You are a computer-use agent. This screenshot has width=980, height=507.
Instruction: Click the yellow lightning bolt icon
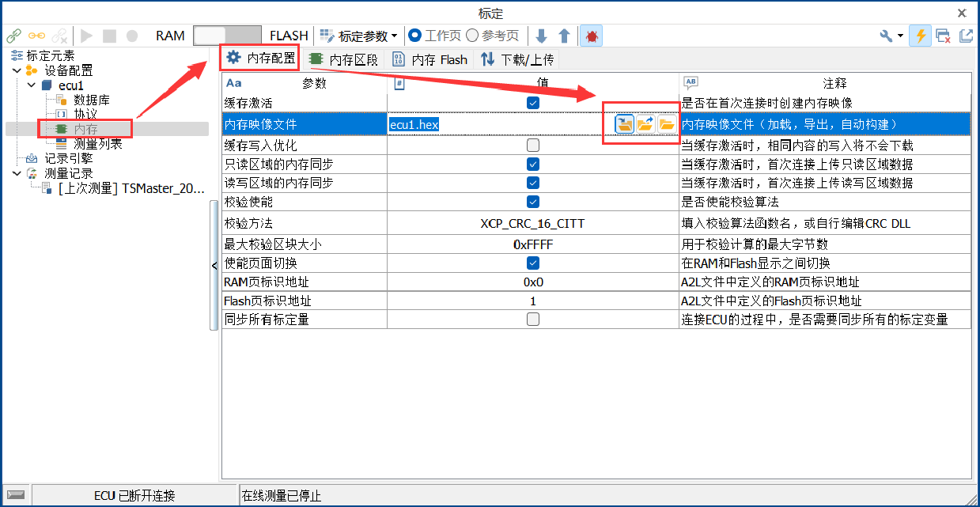tap(920, 36)
